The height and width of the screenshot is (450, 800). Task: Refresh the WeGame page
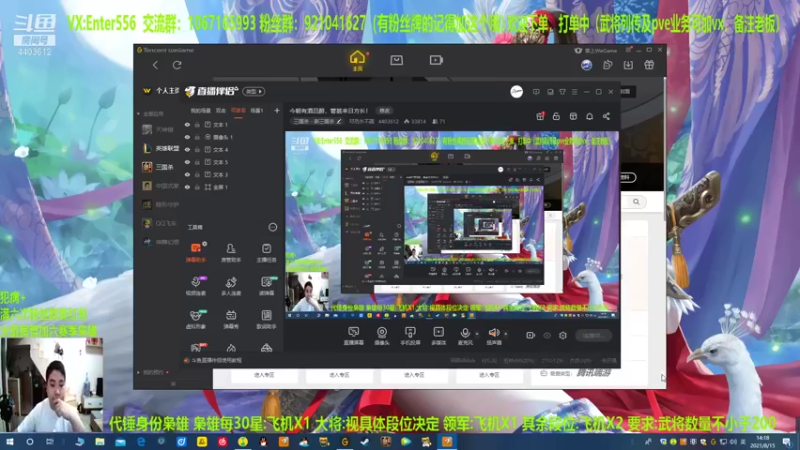coord(177,65)
